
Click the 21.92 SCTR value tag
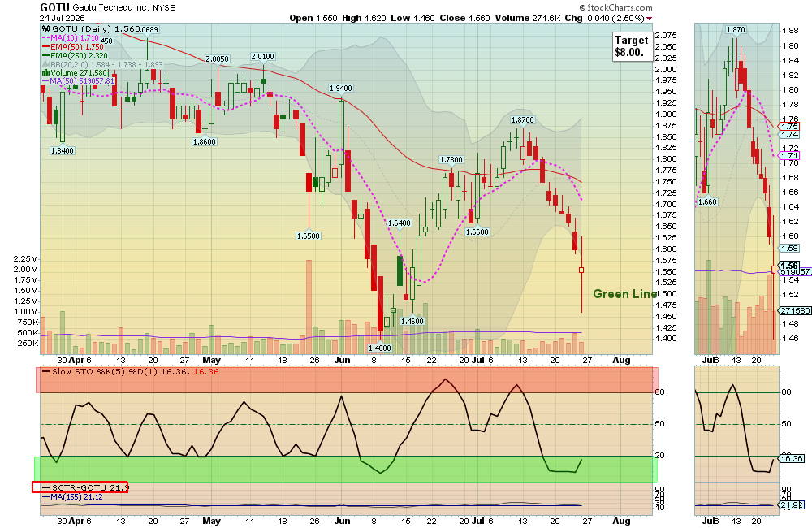pos(791,505)
